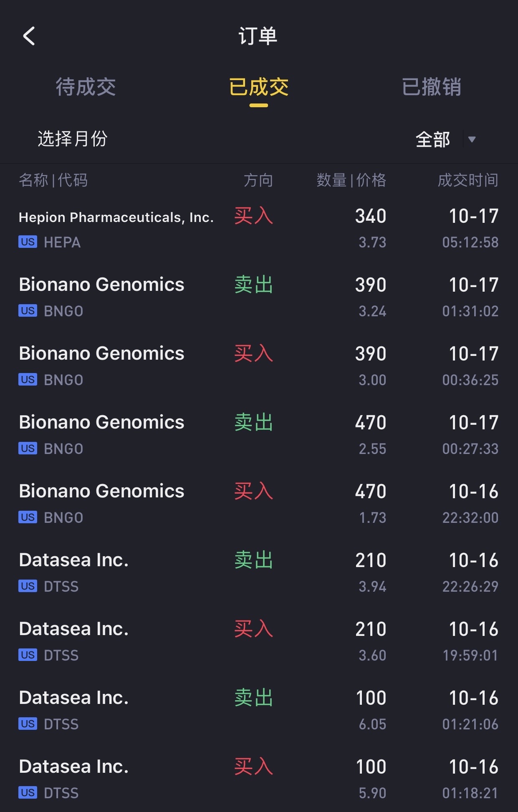Open the Hepion Pharmaceuticals order
This screenshot has width=518, height=812.
pyautogui.click(x=116, y=217)
